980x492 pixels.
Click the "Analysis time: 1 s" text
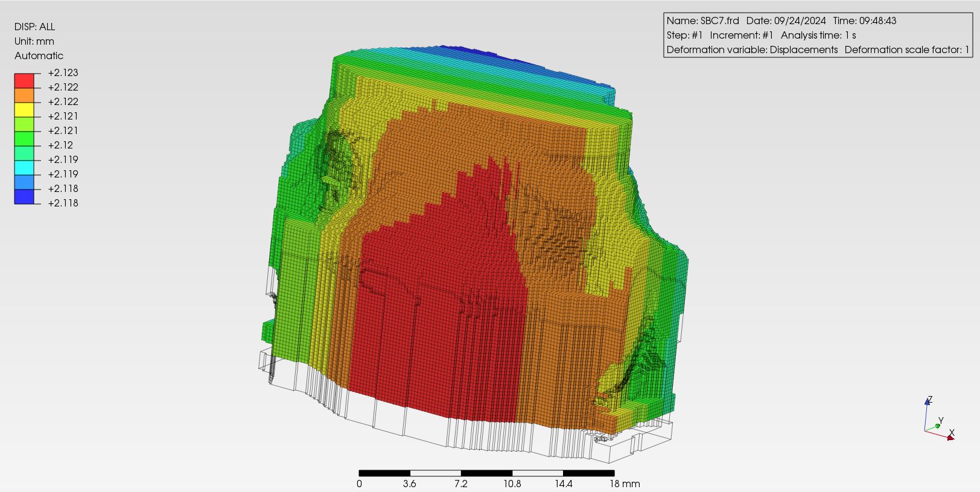pyautogui.click(x=818, y=35)
